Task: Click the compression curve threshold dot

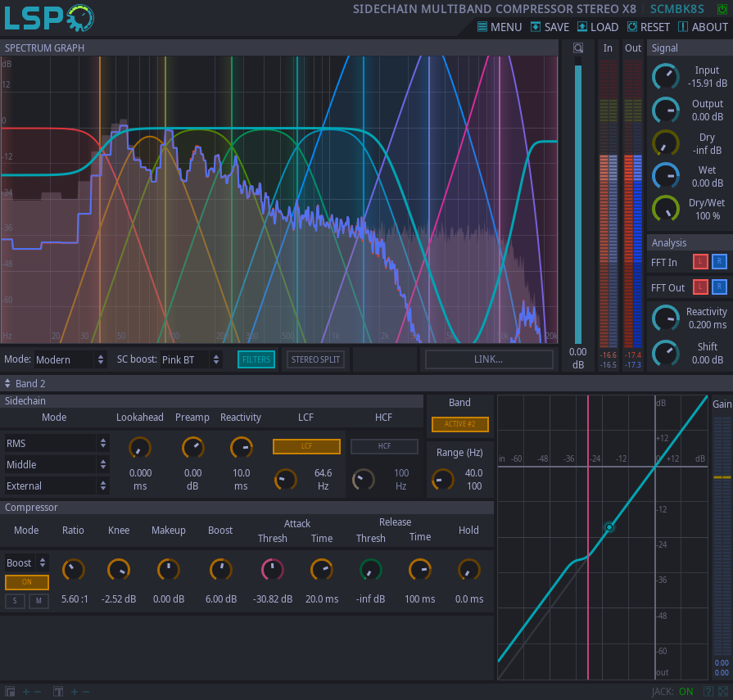Action: pyautogui.click(x=609, y=527)
